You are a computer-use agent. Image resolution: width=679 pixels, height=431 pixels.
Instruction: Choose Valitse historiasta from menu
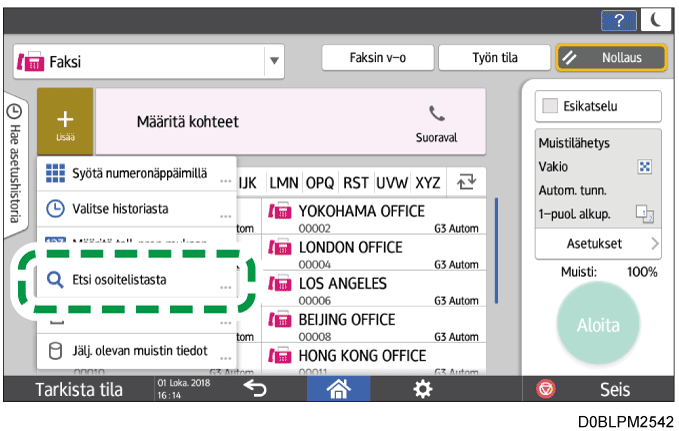click(x=135, y=209)
